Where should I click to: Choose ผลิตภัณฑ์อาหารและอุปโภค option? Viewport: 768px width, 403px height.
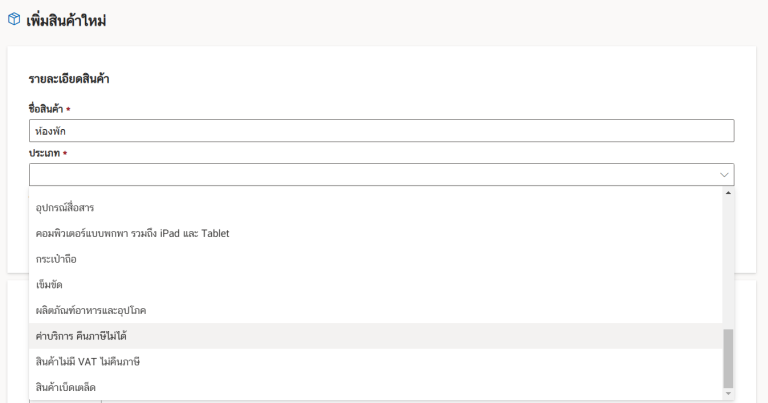coord(91,311)
